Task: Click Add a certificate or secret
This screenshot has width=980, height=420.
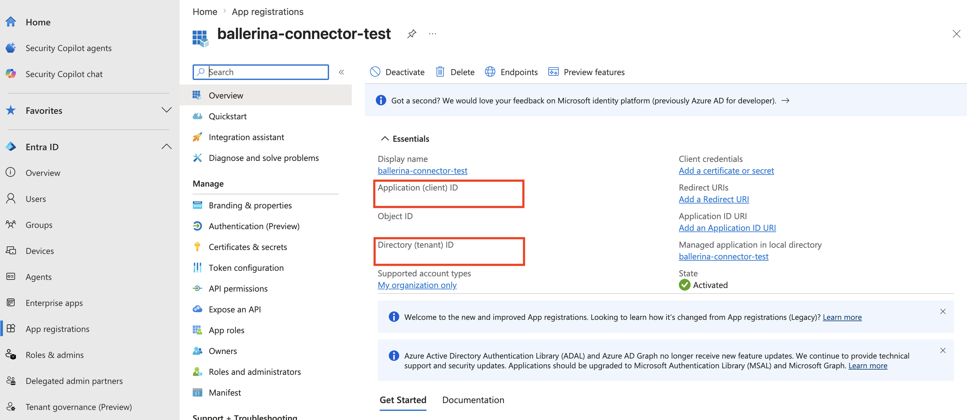Action: point(726,171)
